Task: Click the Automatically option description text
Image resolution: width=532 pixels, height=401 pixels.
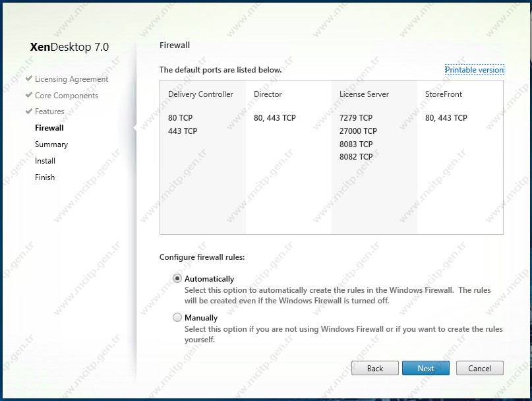Action: tap(338, 295)
